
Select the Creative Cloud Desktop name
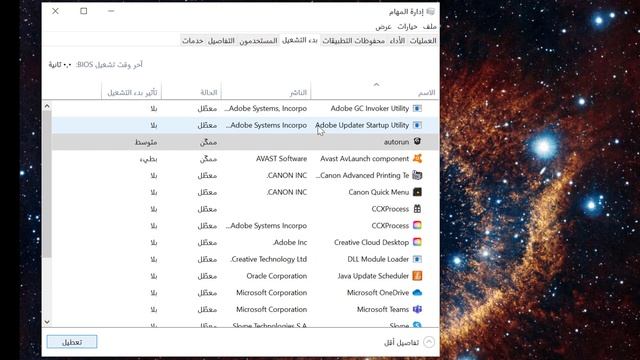coord(371,242)
